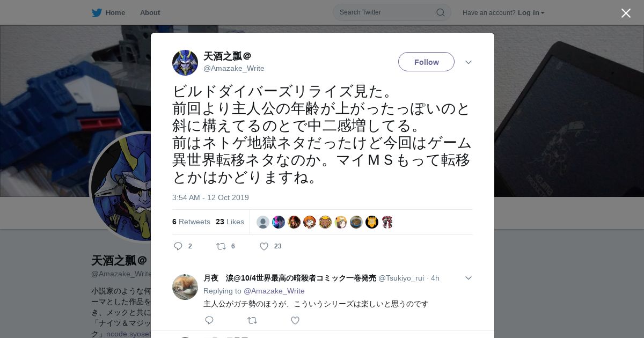Go to the About page
This screenshot has width=644, height=338.
coord(150,12)
